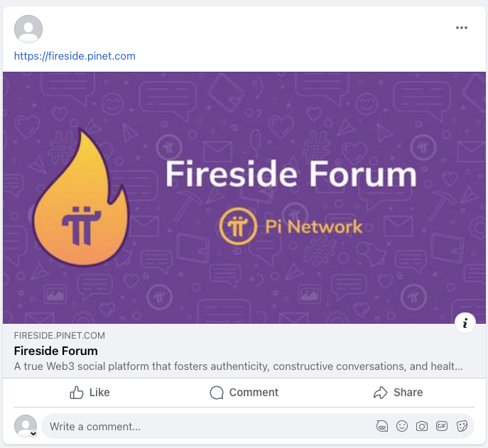488x448 pixels.
Task: Click the Fireside Forum preview image
Action: click(244, 197)
